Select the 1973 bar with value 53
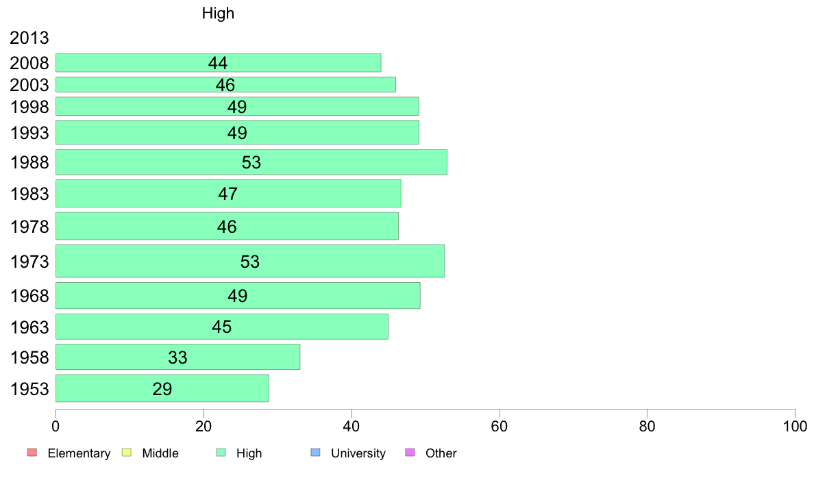814x504 pixels. 249,261
